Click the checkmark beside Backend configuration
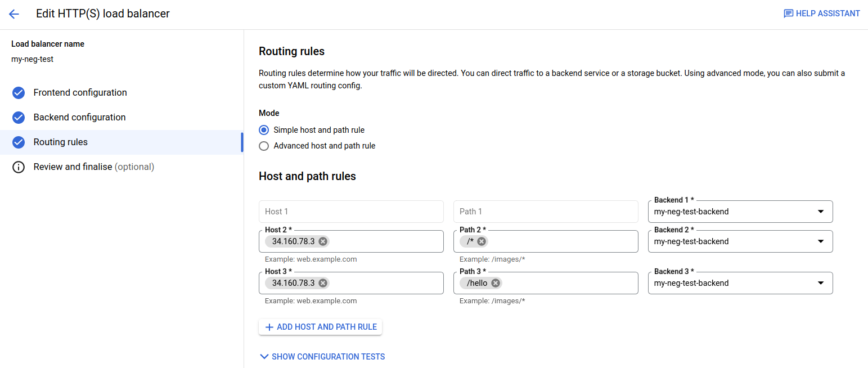Viewport: 868px width, 368px height. 18,117
